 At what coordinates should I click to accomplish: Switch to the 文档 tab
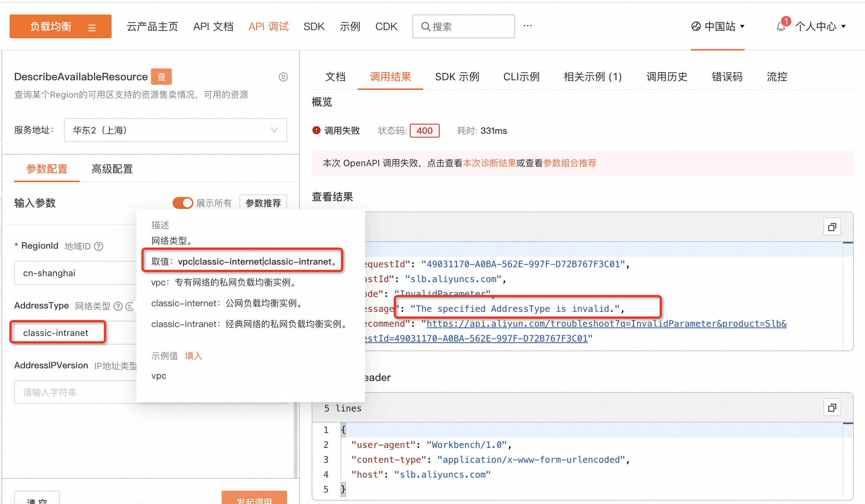(x=335, y=77)
